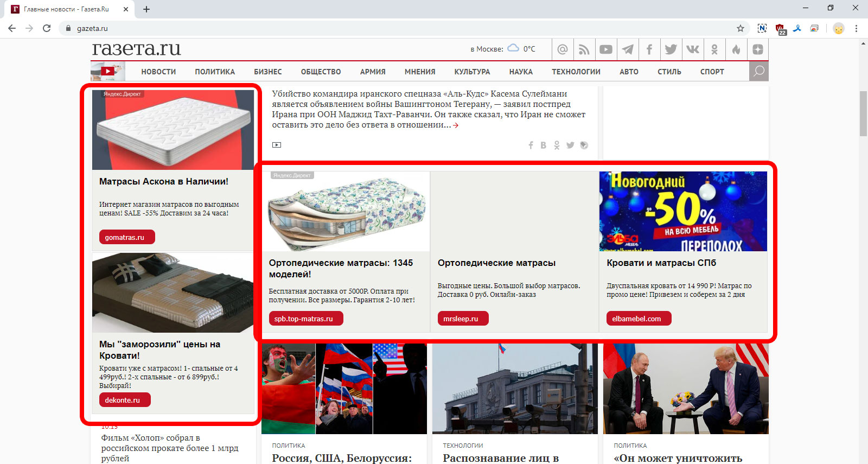Click the elbamebel.com ad button
This screenshot has height=464, width=868.
coord(639,319)
